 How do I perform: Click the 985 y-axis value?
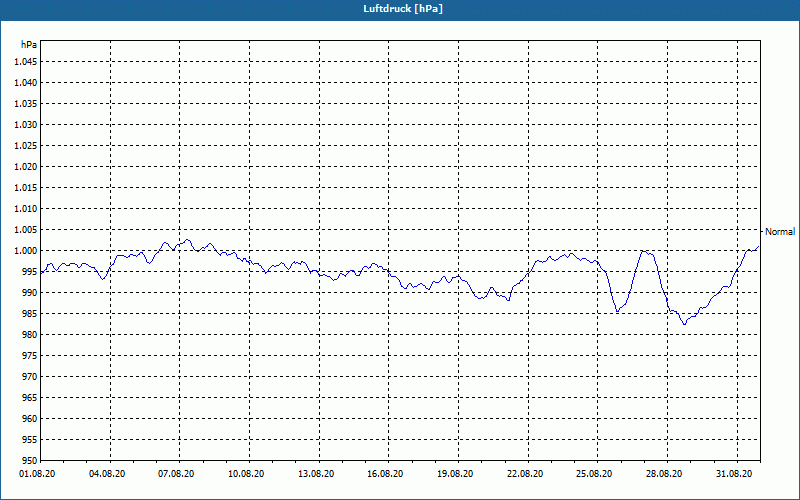click(x=30, y=314)
